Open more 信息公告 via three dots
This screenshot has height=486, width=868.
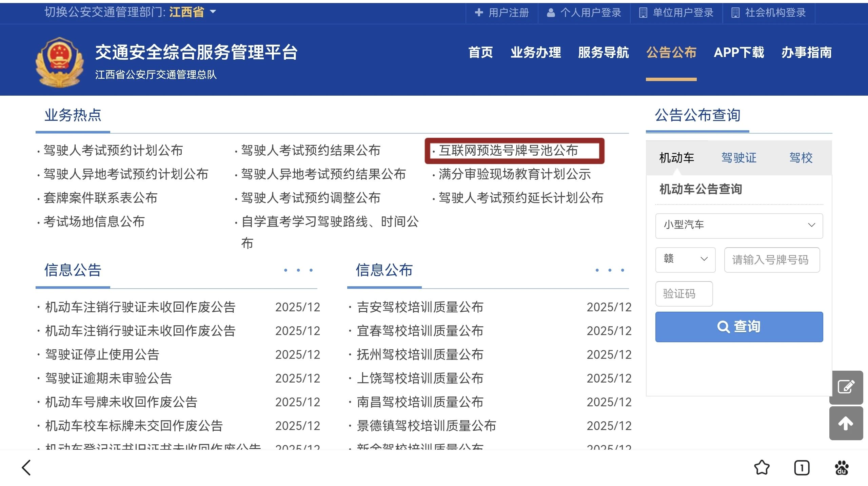click(x=298, y=270)
